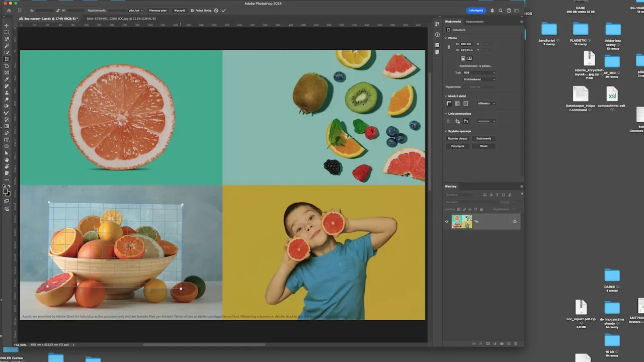Collapse the Szybkie operacje section
Screen dimensions: 644x362
coord(446,131)
